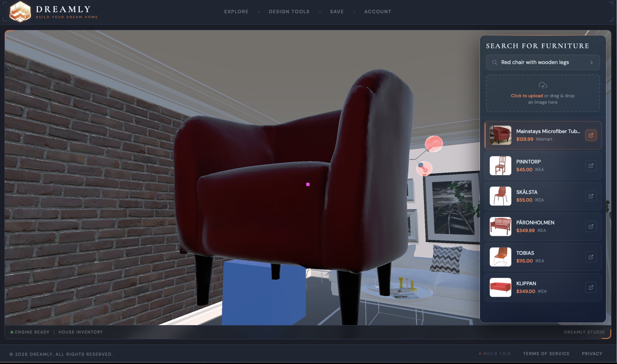Viewport: 617px width, 364px height.
Task: Open the Privacy link
Action: coord(592,354)
